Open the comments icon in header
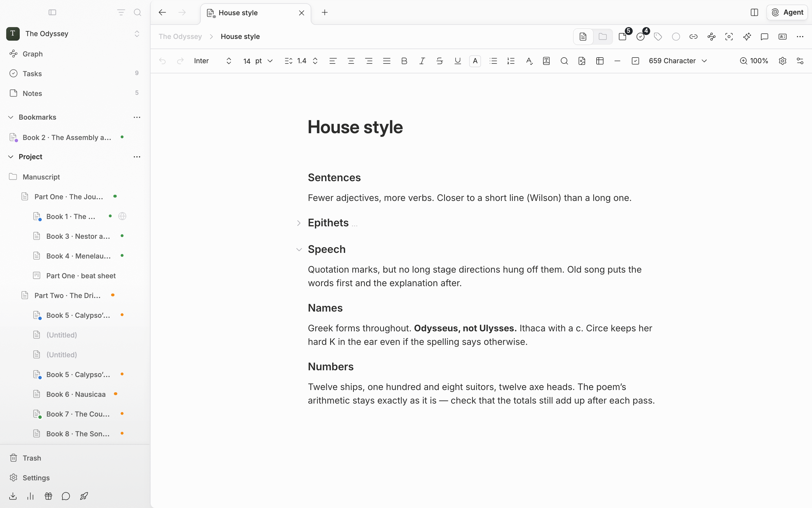812x508 pixels. 764,37
